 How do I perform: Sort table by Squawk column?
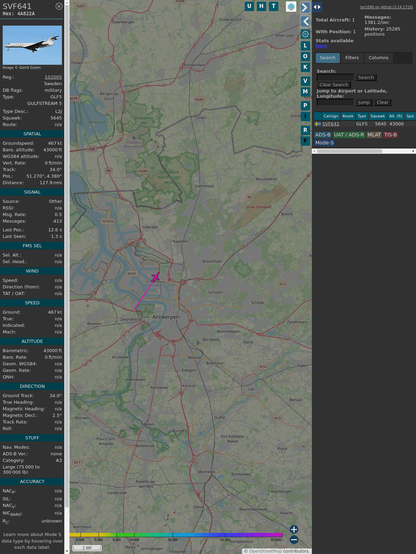[377, 116]
